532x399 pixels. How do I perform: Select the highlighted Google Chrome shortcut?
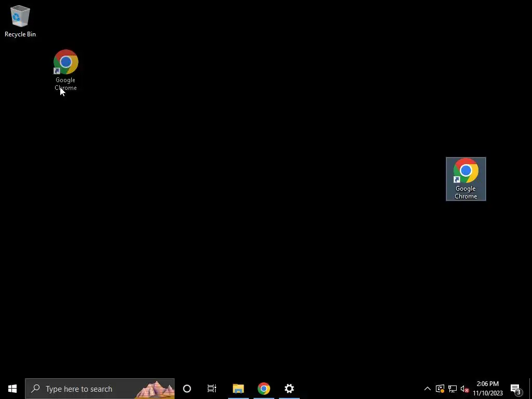pos(466,179)
